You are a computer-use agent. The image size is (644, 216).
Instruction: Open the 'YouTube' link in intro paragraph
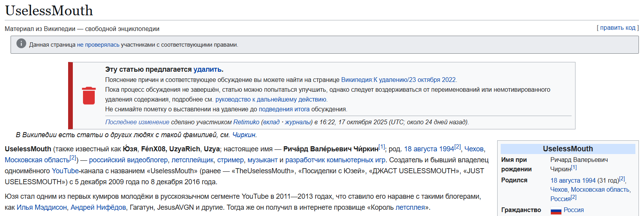click(65, 171)
